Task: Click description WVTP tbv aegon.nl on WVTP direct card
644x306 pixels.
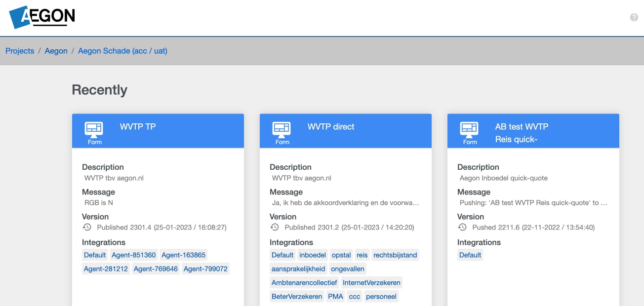Action: 302,178
